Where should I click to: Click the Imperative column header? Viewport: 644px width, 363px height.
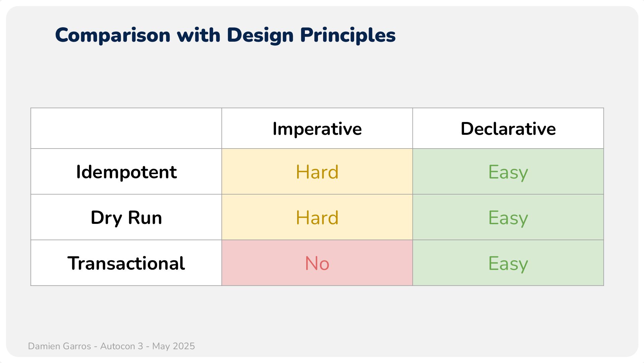point(317,129)
